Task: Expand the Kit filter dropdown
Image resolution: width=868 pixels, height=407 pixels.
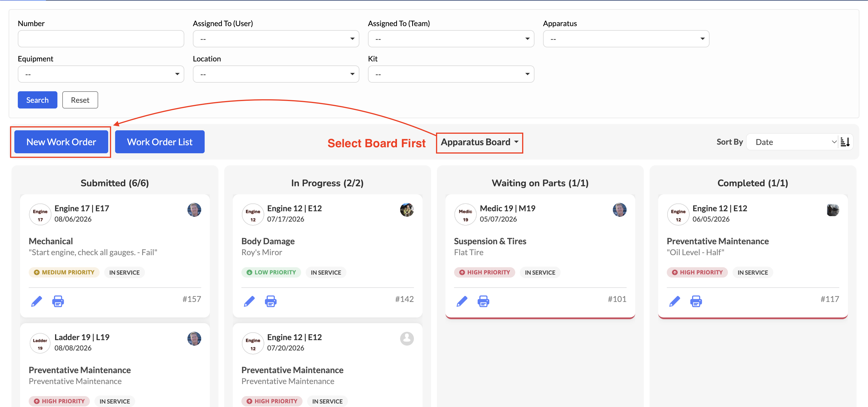Action: [451, 74]
